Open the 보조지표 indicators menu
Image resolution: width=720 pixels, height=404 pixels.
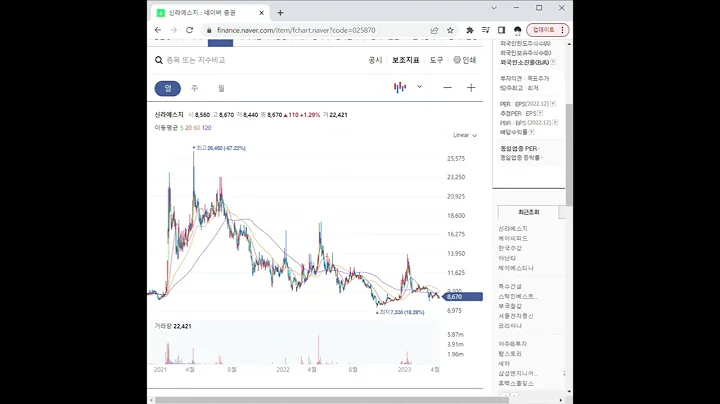(x=405, y=60)
